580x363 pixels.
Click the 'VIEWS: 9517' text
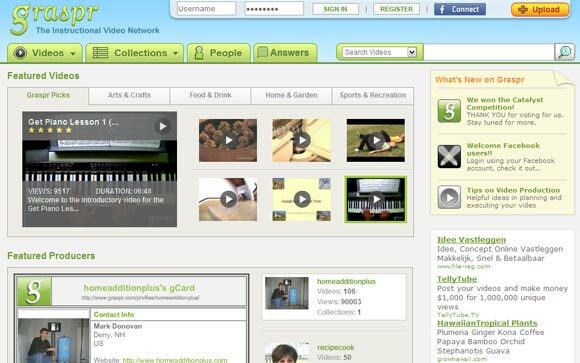point(48,191)
